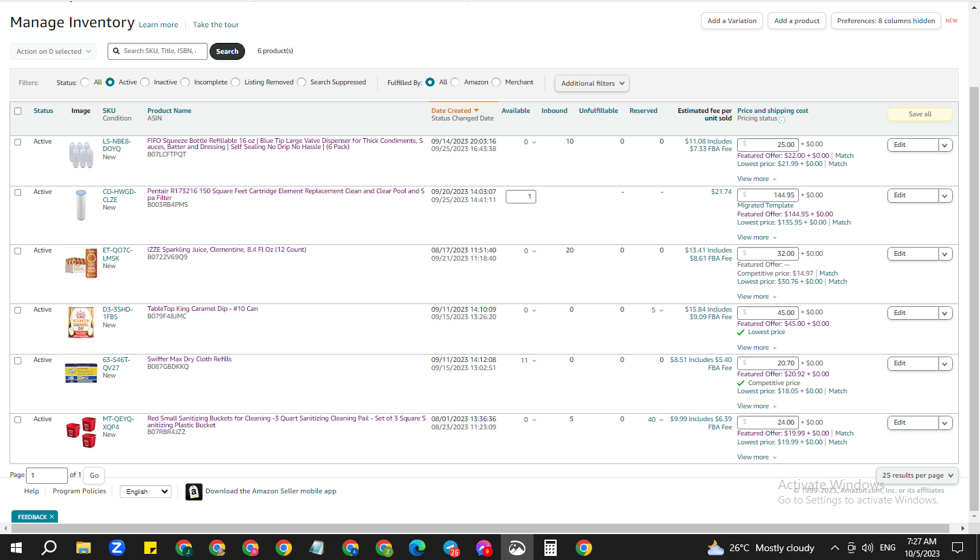Sort by the Date Created column header
Screen dimensions: 980x560
pos(455,111)
